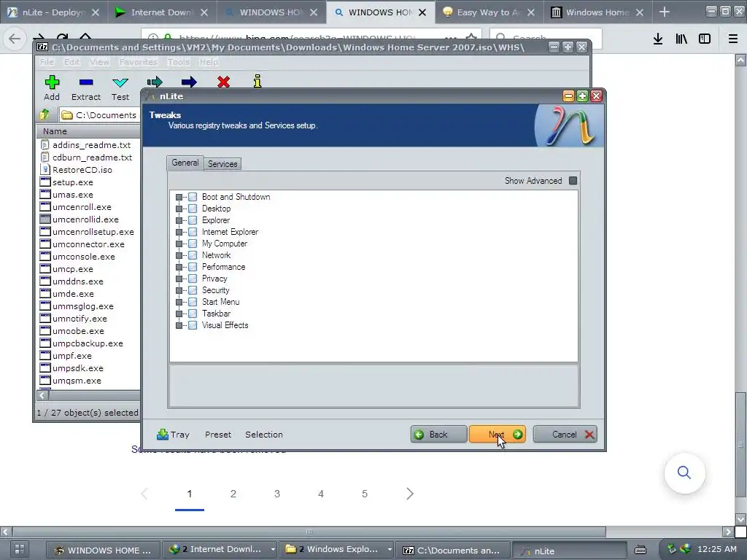The image size is (747, 560).
Task: Check the Explorer tweak checkbox
Action: [x=193, y=220]
